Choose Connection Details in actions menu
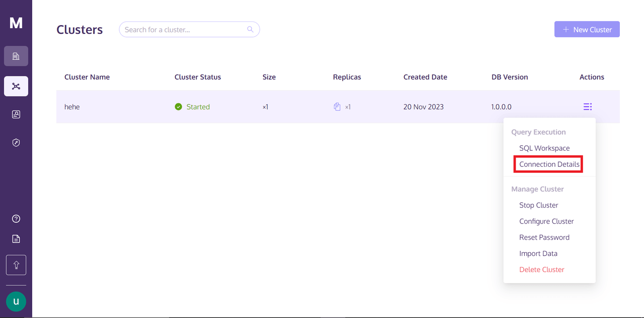The height and width of the screenshot is (318, 644). [x=549, y=164]
